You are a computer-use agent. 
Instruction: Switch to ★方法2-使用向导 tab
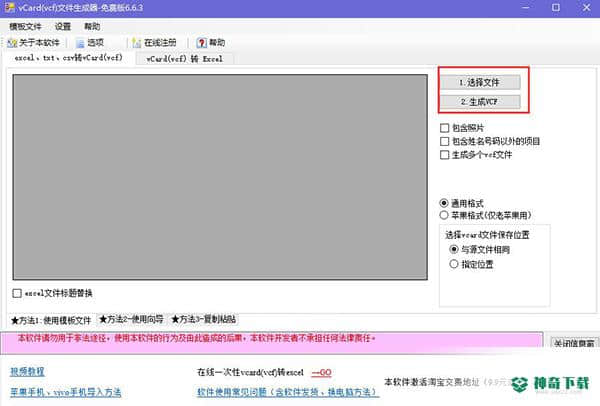tap(131, 319)
